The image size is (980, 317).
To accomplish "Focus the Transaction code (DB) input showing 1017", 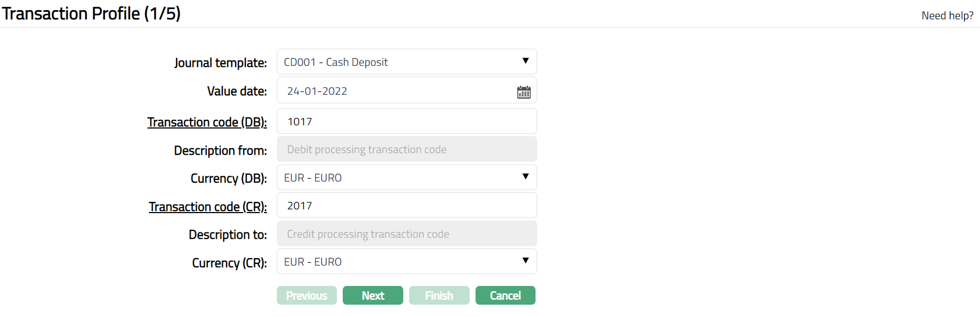I will (406, 122).
